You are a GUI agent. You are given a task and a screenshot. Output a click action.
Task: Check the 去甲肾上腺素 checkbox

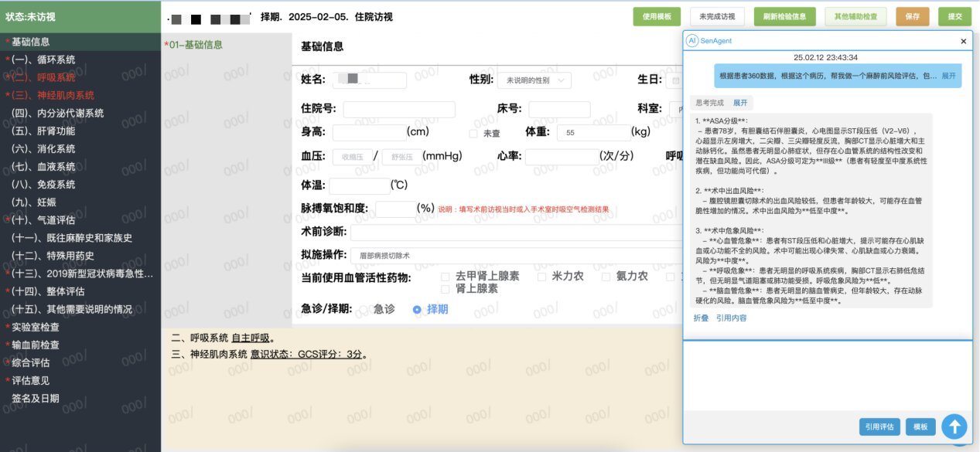tap(445, 276)
